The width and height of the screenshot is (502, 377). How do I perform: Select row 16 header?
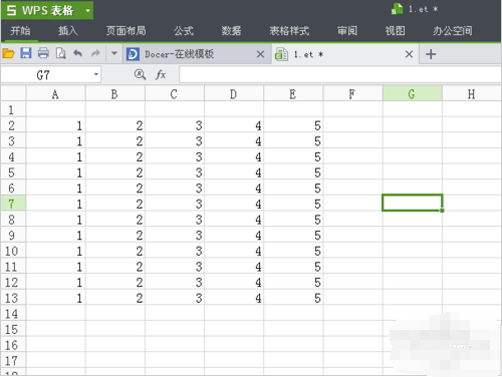13,345
